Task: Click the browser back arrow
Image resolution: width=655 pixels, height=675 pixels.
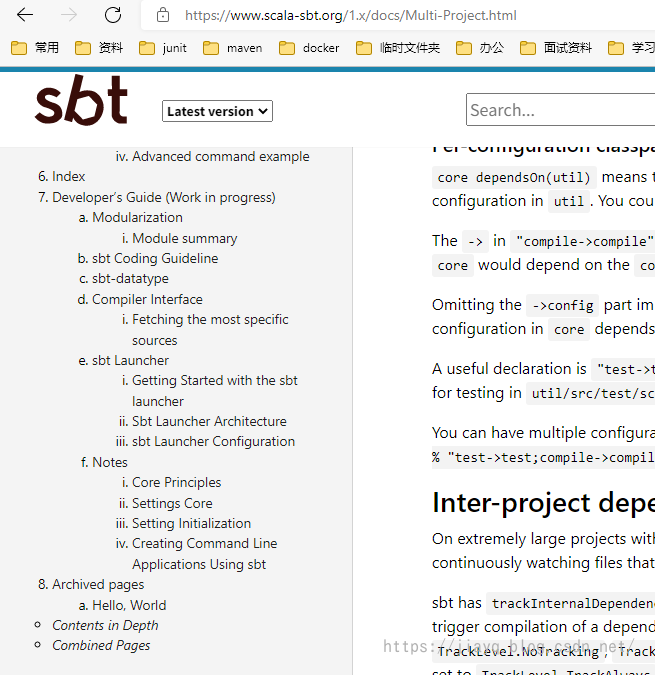Action: [25, 15]
